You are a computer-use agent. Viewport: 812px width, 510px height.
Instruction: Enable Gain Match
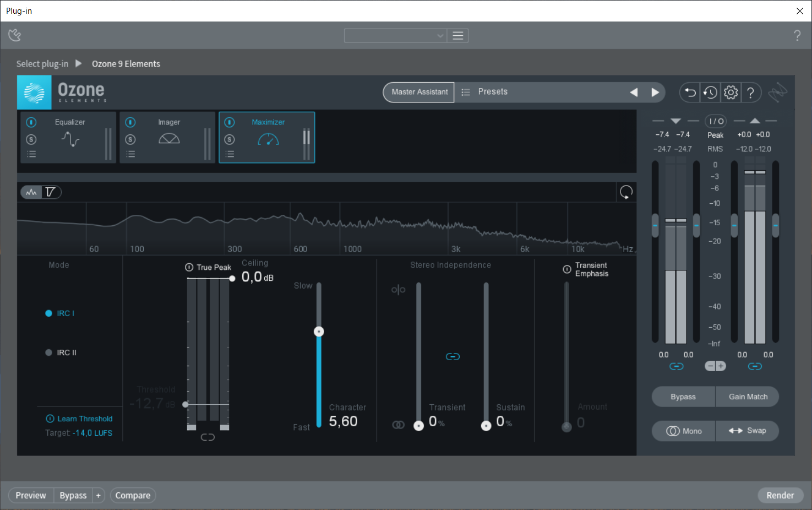point(748,397)
